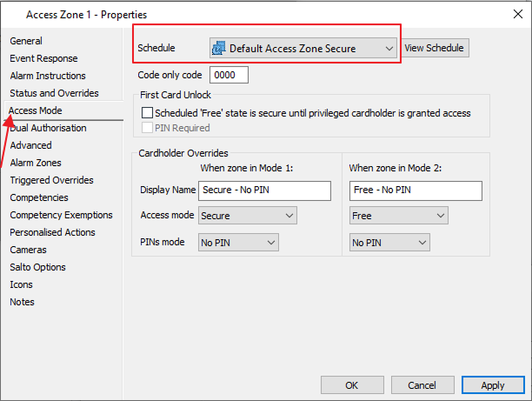Click the View Schedule button

(435, 48)
